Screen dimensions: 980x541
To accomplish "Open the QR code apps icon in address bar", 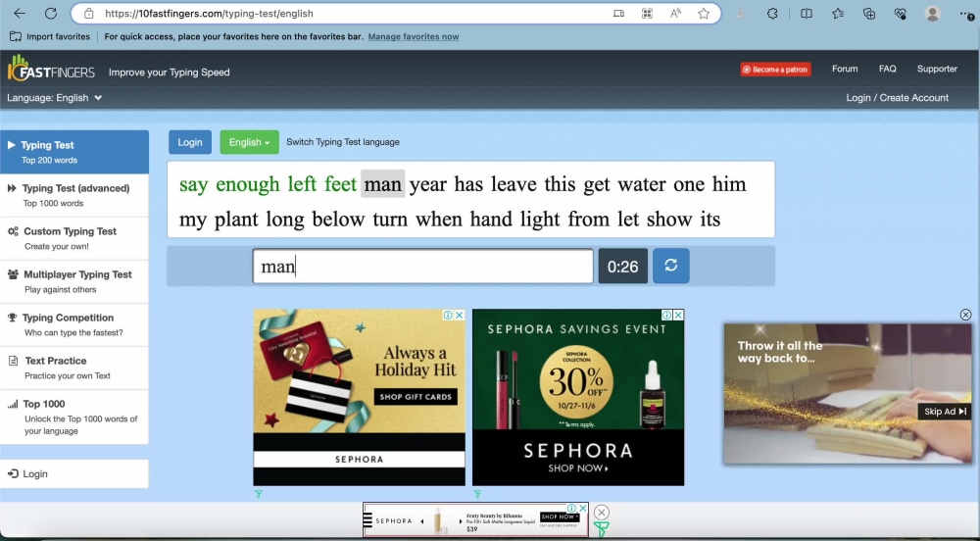I will tap(648, 13).
